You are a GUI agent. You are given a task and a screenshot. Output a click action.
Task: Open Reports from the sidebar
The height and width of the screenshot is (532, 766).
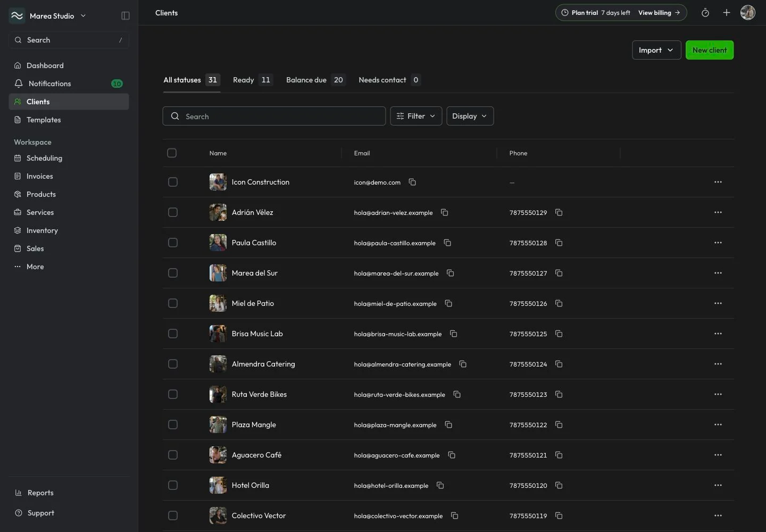[x=69, y=493]
